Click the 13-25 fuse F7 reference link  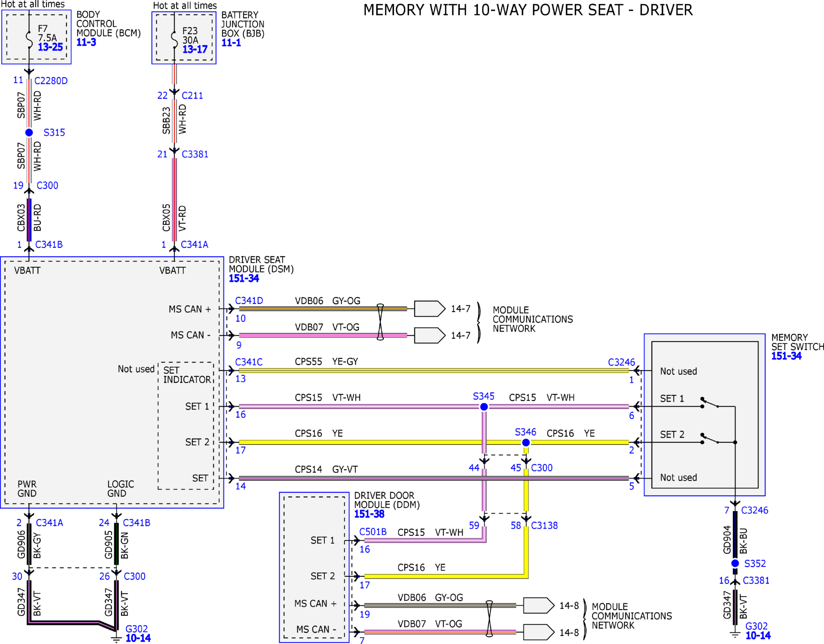[50, 47]
